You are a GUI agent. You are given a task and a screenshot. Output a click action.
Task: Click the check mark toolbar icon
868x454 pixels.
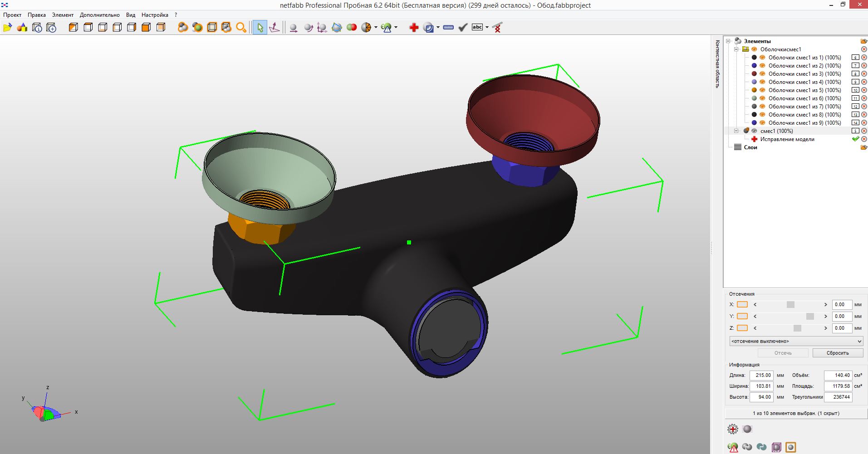tap(463, 28)
